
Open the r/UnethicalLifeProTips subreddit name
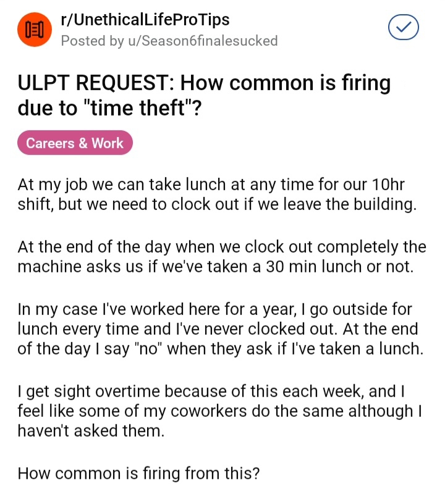coord(145,19)
